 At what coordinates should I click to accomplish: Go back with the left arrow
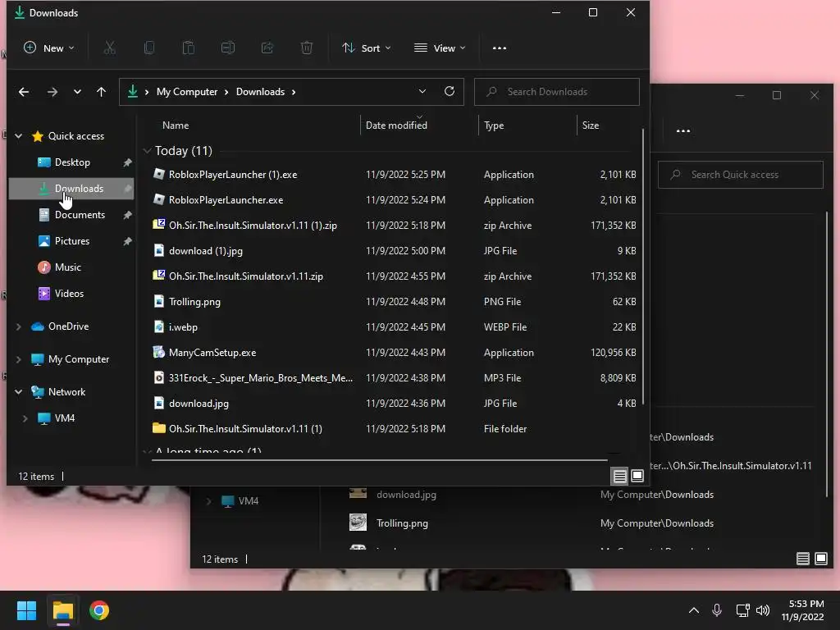coord(24,92)
